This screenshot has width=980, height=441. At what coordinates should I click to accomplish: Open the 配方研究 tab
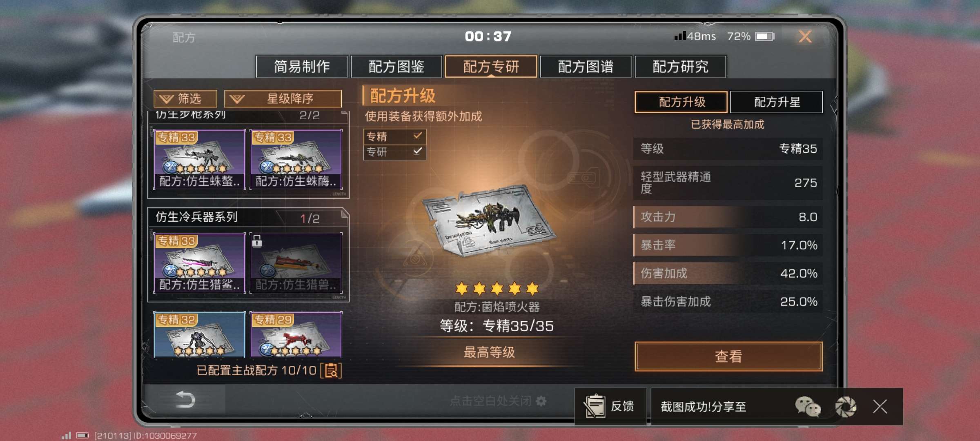click(680, 67)
